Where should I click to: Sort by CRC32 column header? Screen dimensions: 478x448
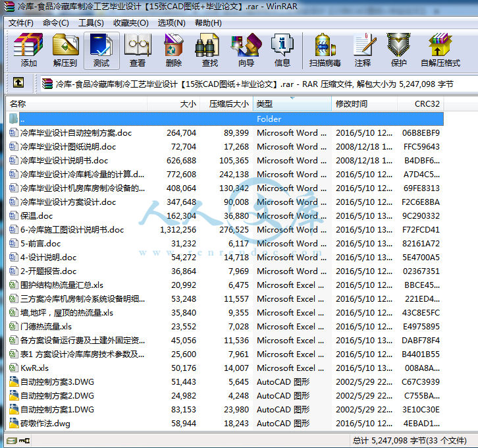(x=421, y=103)
